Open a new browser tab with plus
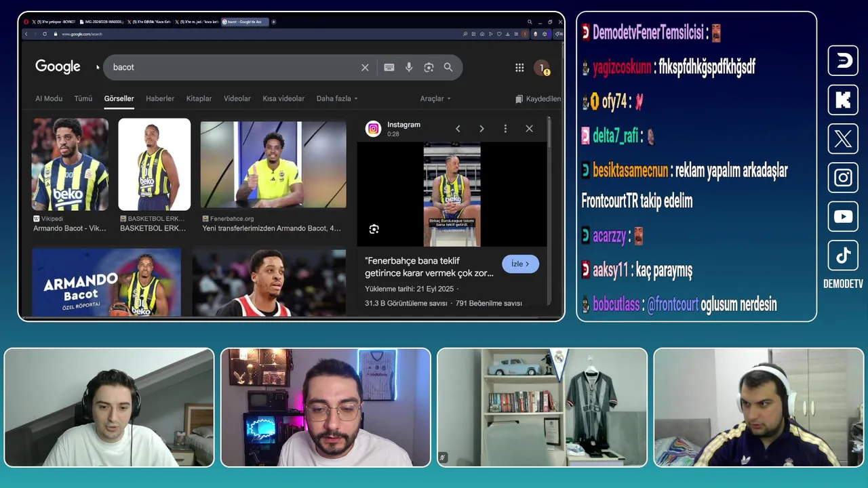 click(274, 22)
